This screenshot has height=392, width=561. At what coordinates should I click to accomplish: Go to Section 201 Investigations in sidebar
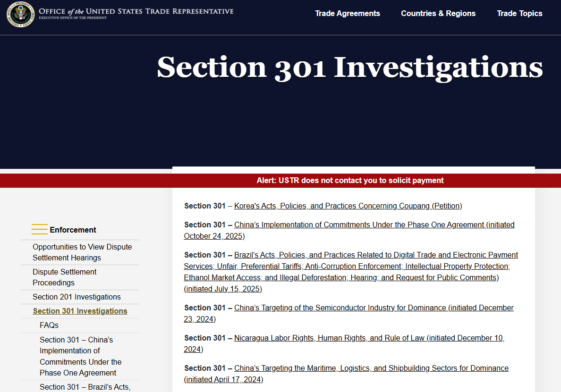point(76,297)
